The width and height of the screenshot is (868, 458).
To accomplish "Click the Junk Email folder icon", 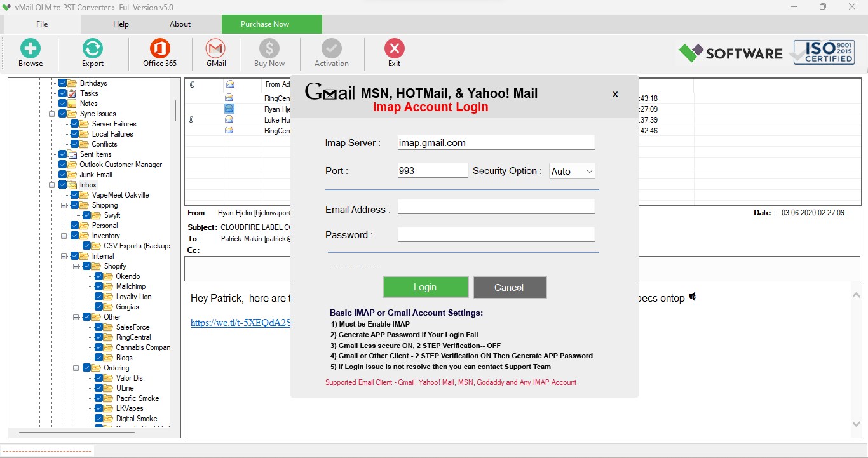I will [72, 175].
